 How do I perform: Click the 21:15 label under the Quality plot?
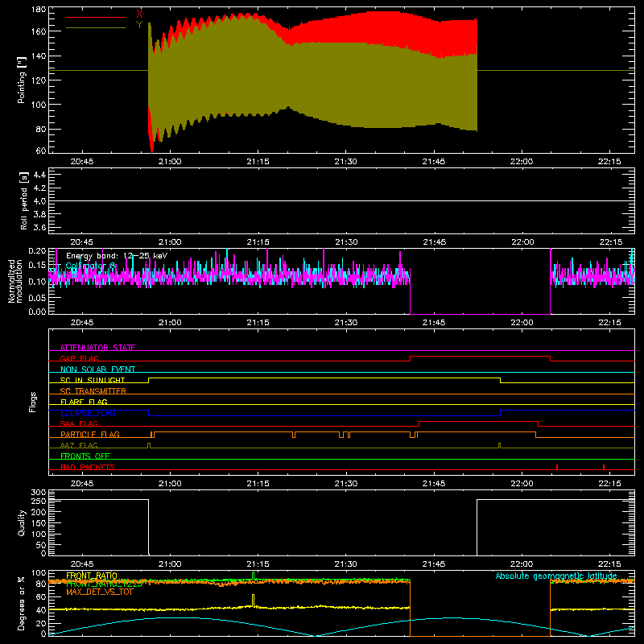click(258, 564)
